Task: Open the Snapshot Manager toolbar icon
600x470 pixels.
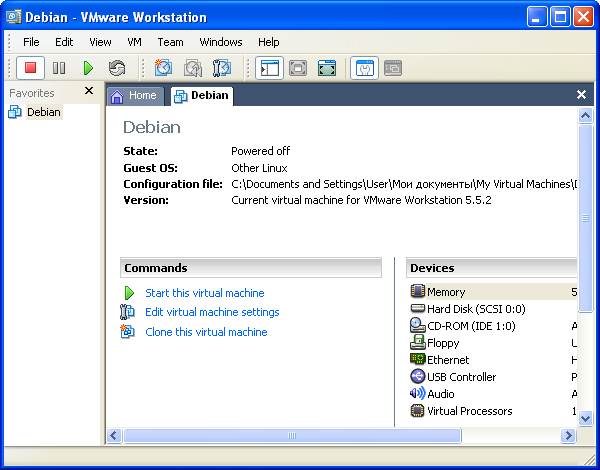Action: point(222,68)
